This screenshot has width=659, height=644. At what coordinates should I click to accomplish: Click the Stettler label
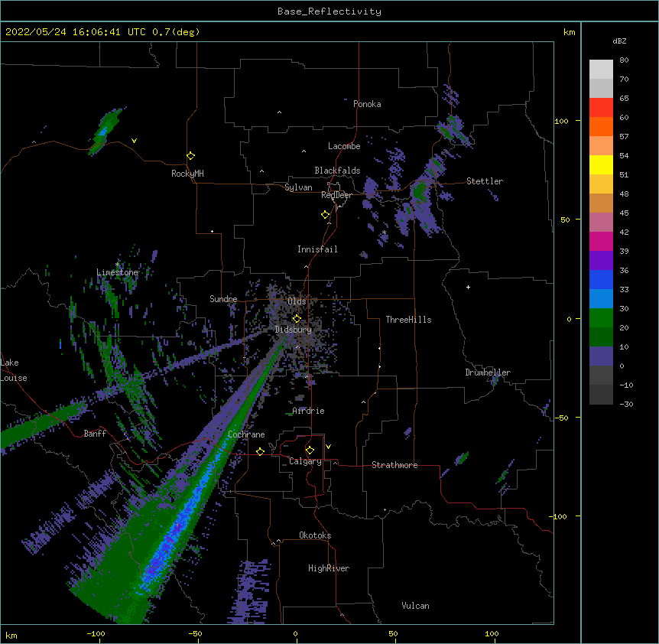485,181
